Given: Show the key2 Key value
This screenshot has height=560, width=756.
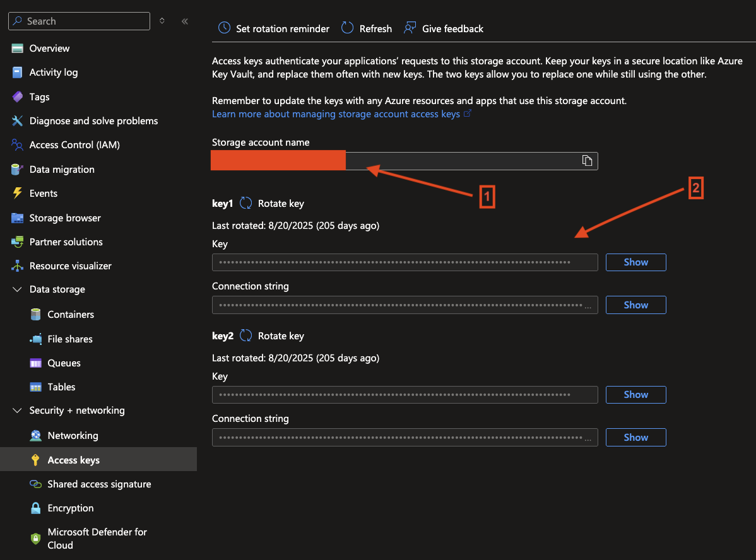Looking at the screenshot, I should [635, 395].
